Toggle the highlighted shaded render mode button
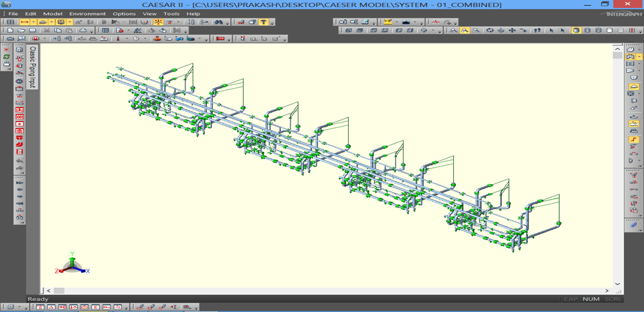This screenshot has height=312, width=644. coord(576,31)
